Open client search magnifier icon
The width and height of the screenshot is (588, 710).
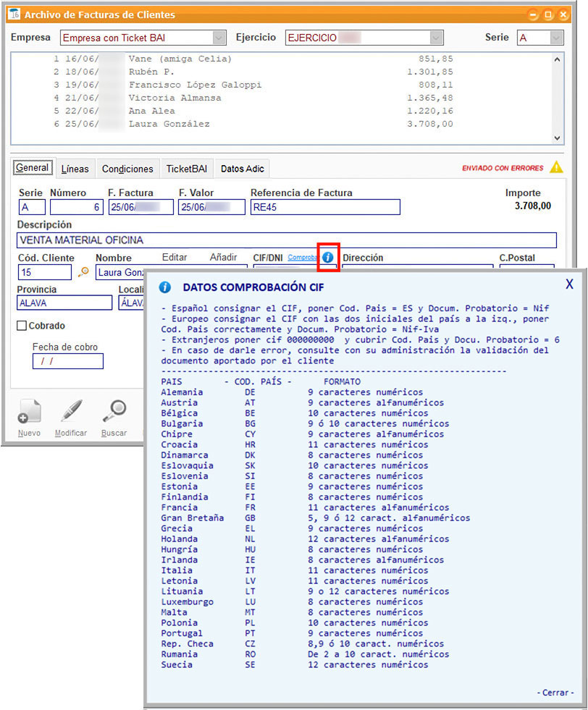pyautogui.click(x=83, y=271)
